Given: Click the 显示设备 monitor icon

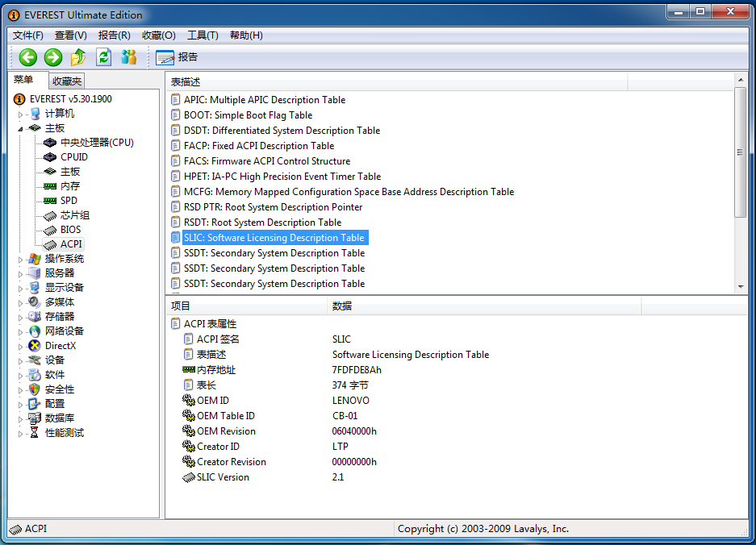Looking at the screenshot, I should (34, 288).
